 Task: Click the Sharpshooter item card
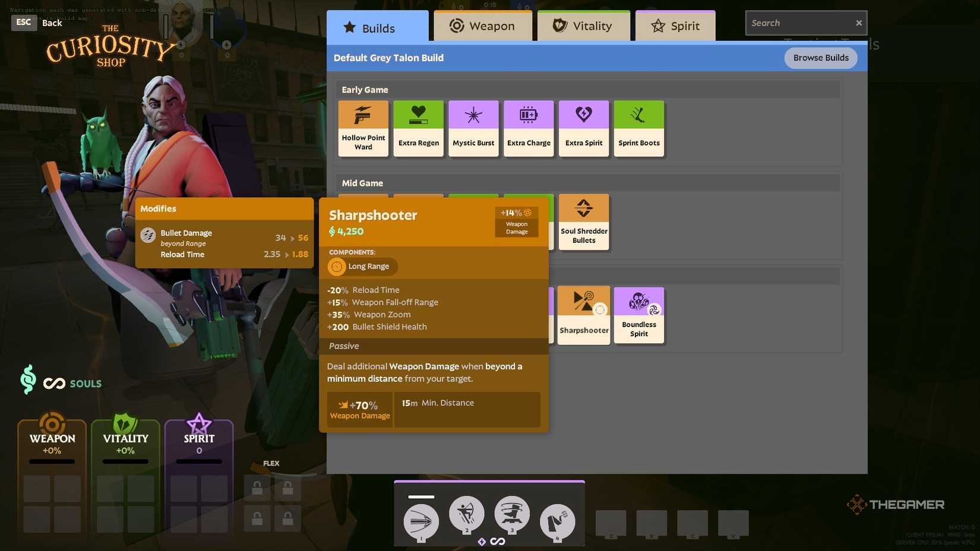tap(583, 315)
